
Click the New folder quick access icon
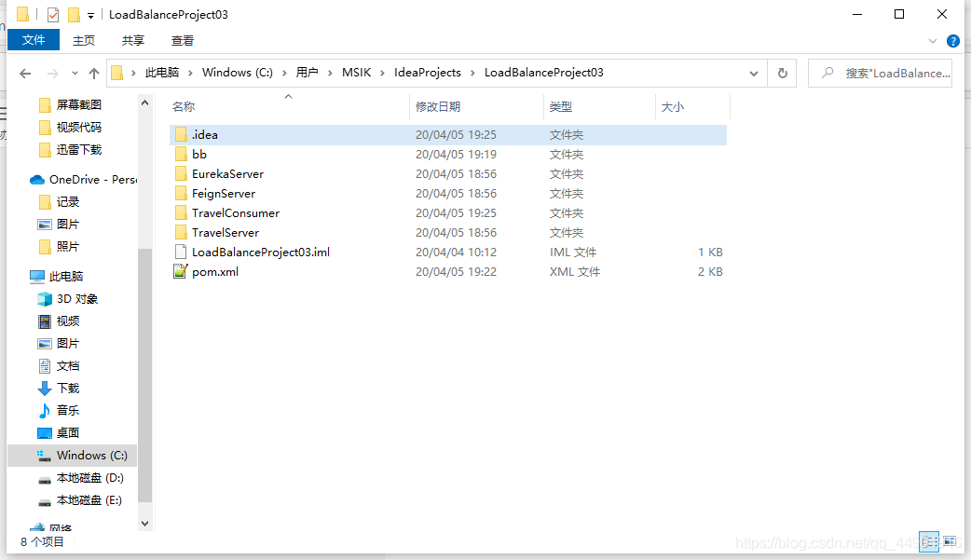(x=74, y=14)
